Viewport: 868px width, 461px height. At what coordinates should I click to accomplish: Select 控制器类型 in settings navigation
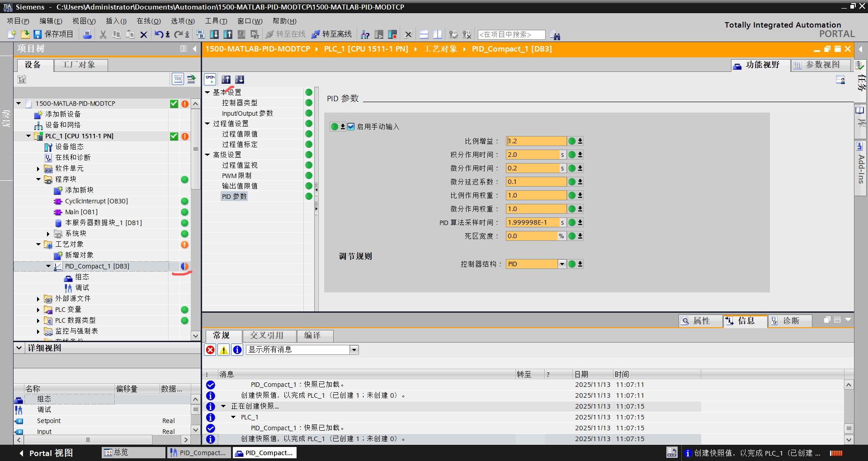(240, 103)
